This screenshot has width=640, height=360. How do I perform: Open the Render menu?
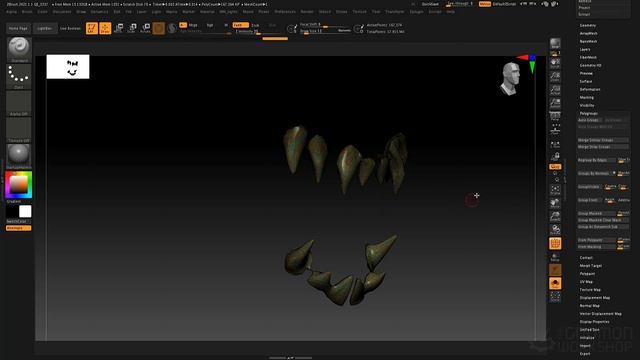coord(307,12)
